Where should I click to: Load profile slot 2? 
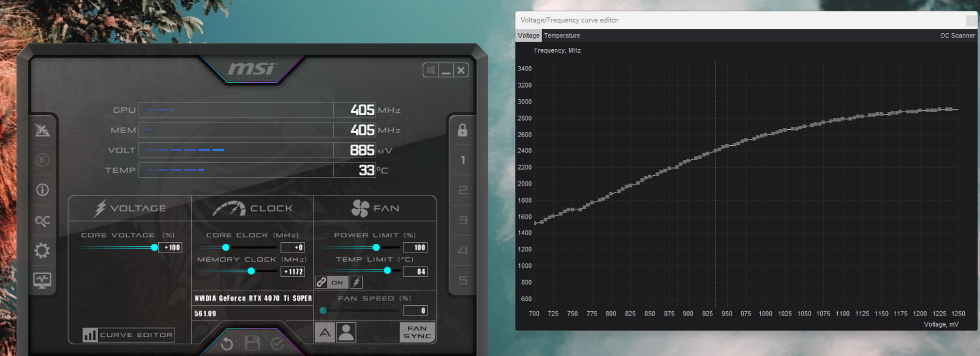pyautogui.click(x=462, y=190)
